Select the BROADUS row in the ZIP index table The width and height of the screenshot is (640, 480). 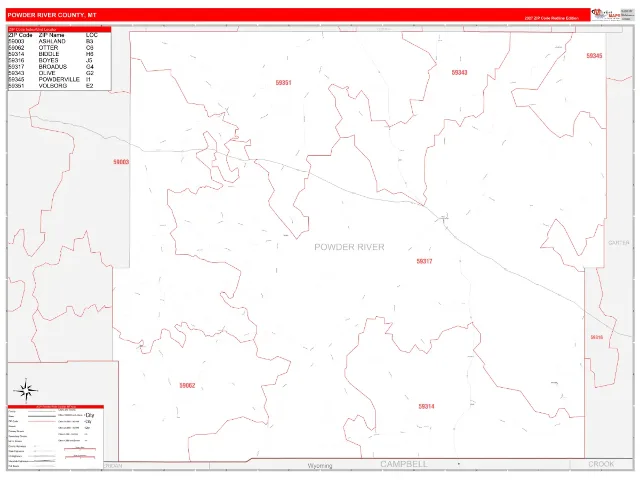(x=51, y=67)
